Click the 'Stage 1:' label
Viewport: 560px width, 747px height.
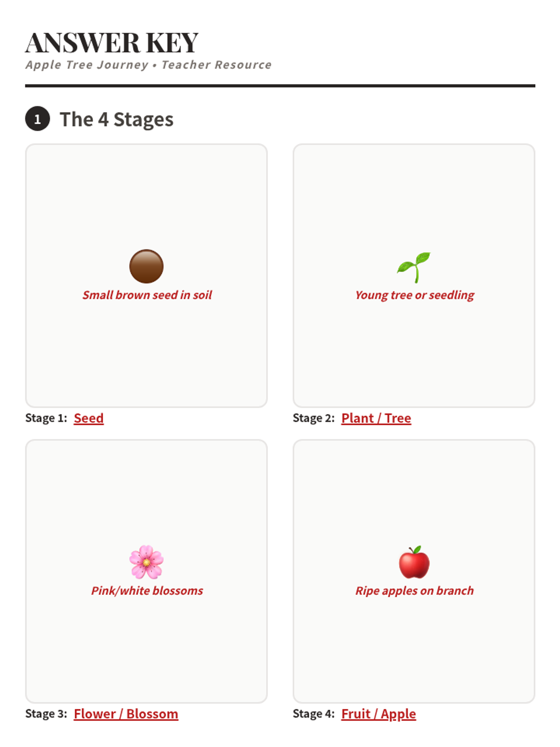point(46,418)
